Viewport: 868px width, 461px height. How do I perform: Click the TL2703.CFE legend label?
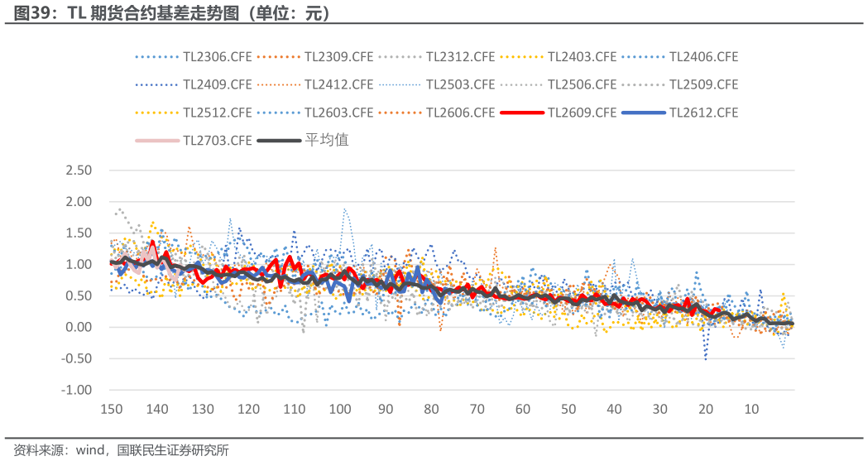click(218, 141)
